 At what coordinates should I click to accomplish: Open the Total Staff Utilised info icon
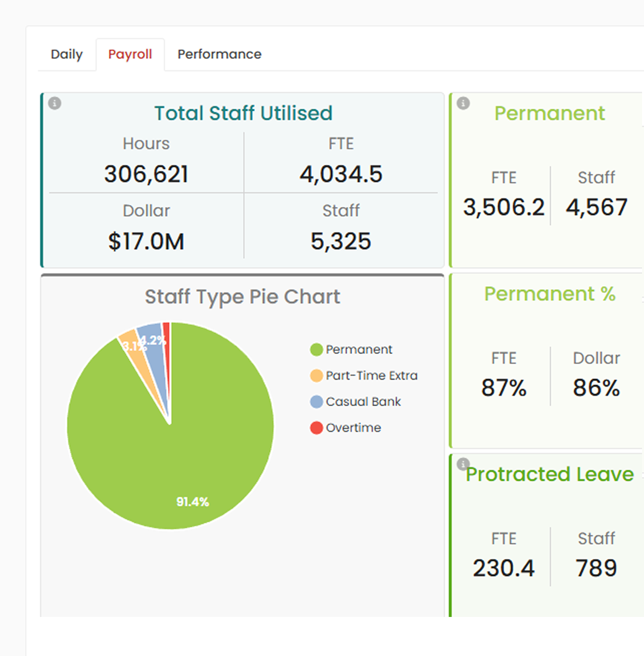tap(55, 103)
